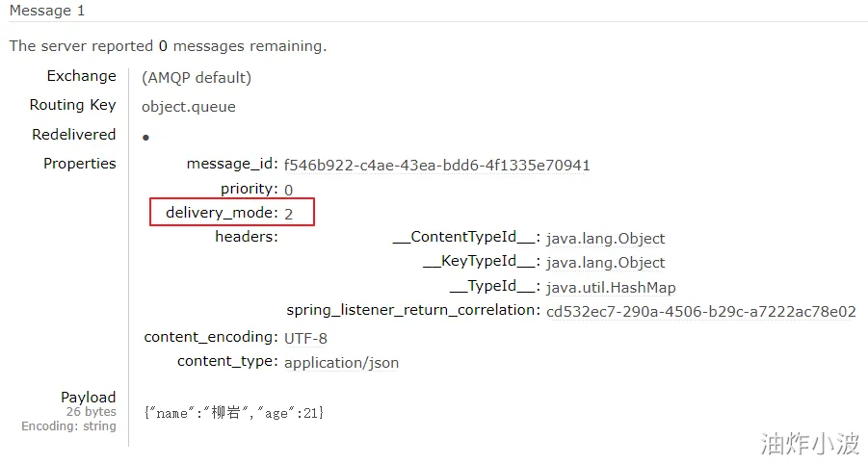Click the headers property label
This screenshot has height=464, width=868.
coord(246,237)
